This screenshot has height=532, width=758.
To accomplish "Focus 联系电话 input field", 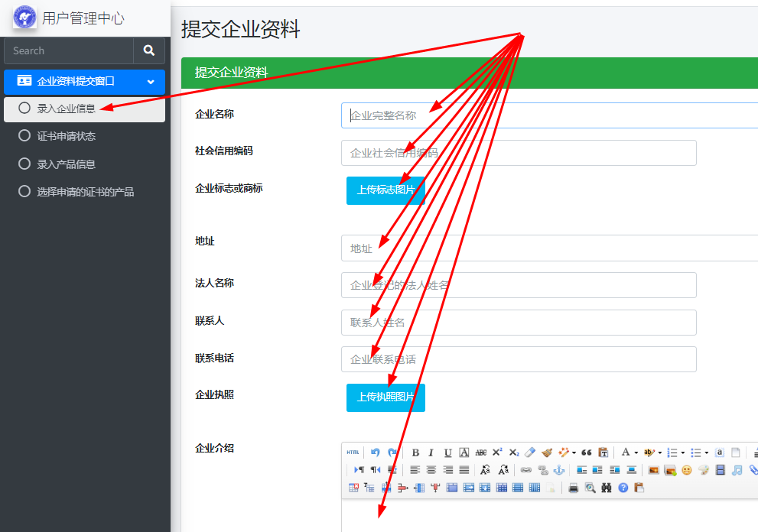I will pyautogui.click(x=519, y=359).
